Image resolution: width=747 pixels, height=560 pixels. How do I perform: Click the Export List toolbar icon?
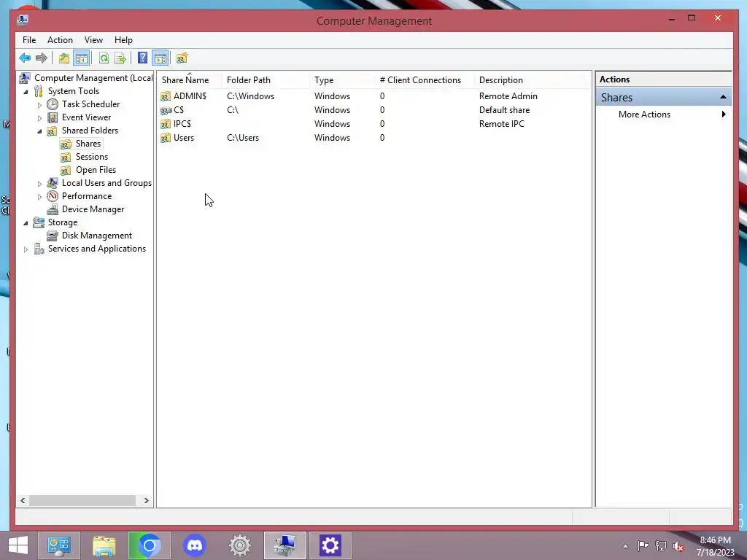click(120, 58)
